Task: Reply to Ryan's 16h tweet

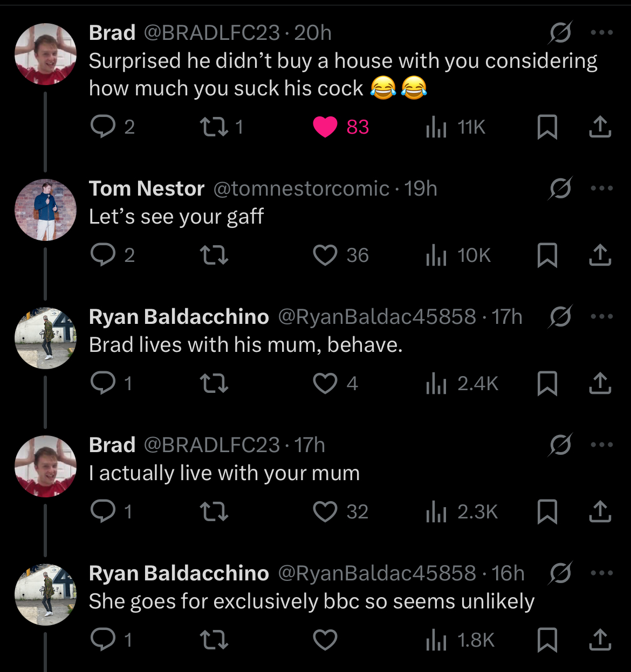Action: (x=103, y=640)
